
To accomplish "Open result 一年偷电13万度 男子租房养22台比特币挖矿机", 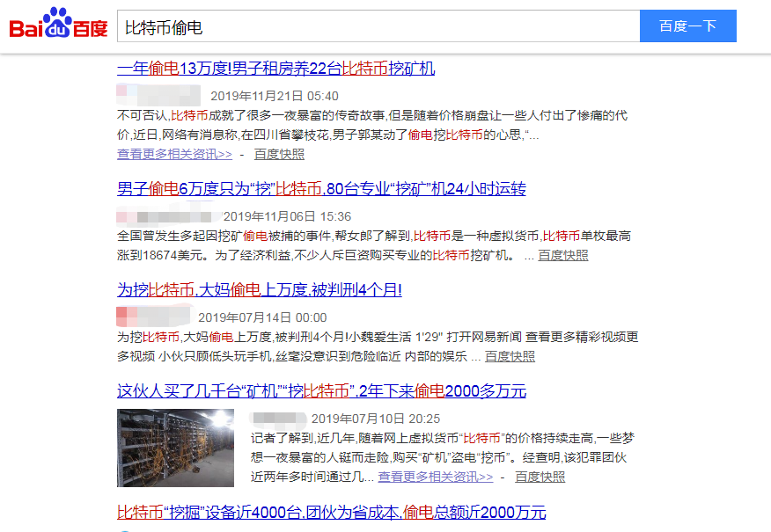I will pos(275,69).
